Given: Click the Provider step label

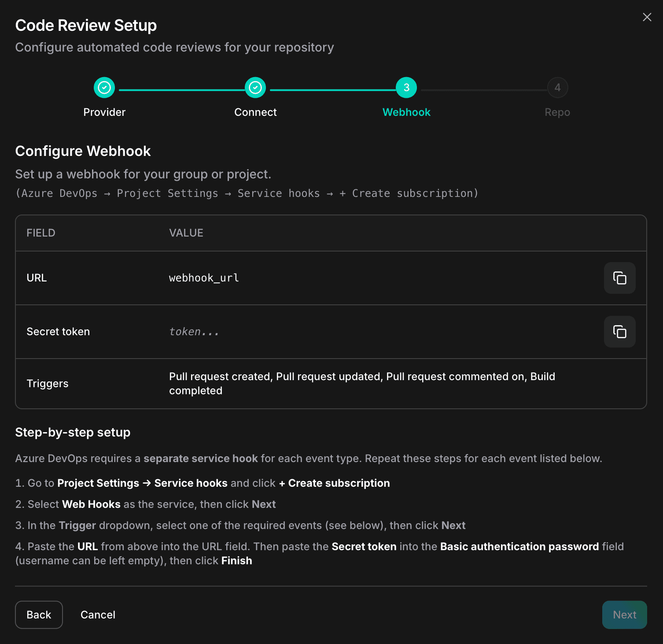Looking at the screenshot, I should (104, 112).
